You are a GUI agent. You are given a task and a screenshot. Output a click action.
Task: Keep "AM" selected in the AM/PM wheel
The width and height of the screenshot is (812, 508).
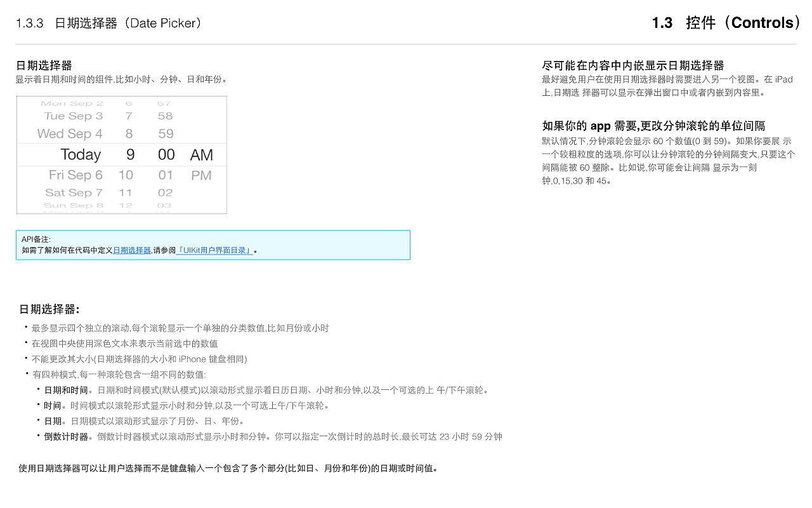pos(202,154)
